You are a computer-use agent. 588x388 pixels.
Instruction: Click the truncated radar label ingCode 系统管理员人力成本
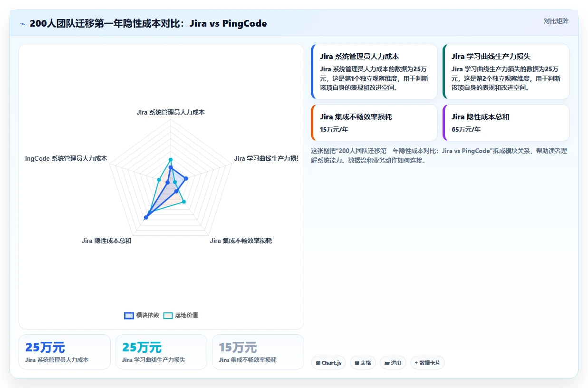tap(66, 158)
